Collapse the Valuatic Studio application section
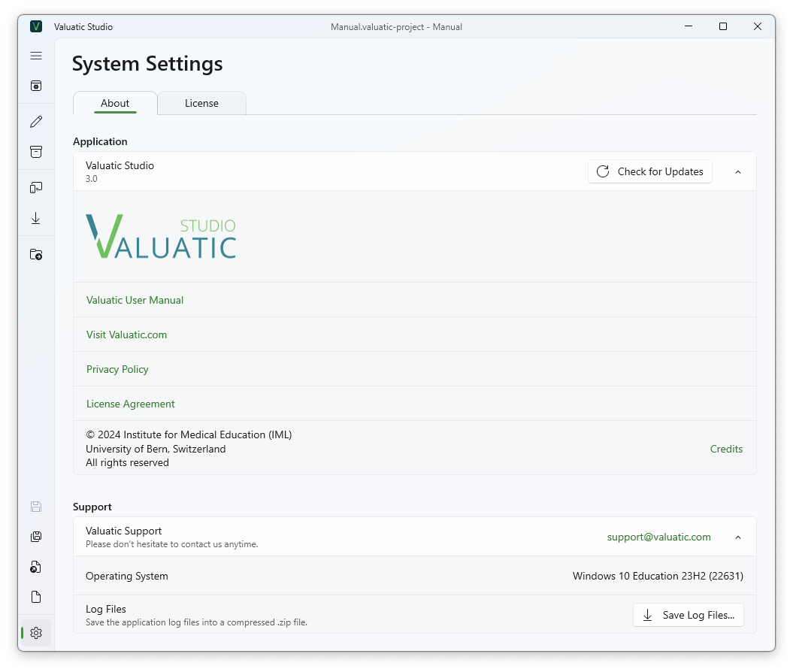 click(738, 172)
